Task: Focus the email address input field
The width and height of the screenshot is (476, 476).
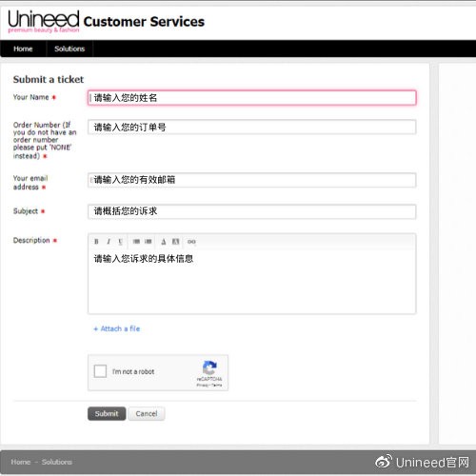Action: [252, 180]
